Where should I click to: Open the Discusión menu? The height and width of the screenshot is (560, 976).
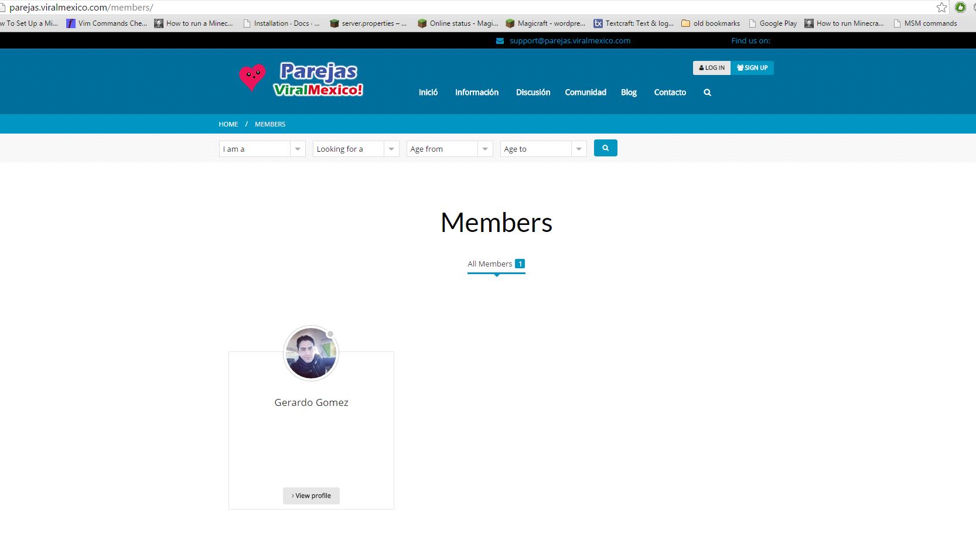533,93
